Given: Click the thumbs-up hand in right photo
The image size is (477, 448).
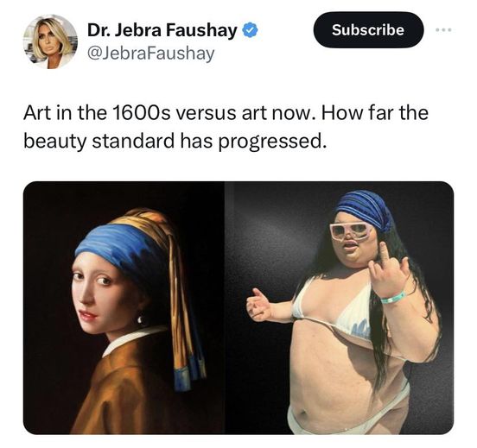Looking at the screenshot, I should pos(258,305).
